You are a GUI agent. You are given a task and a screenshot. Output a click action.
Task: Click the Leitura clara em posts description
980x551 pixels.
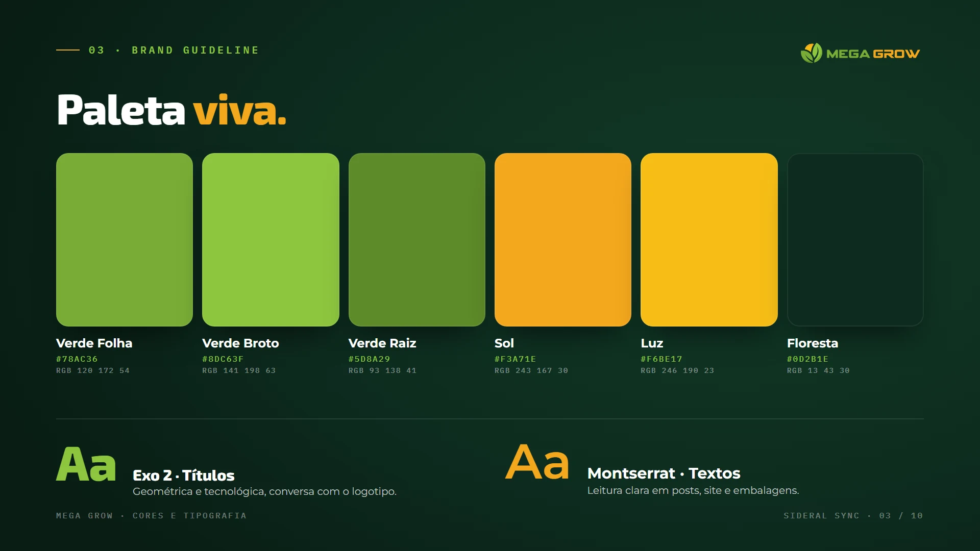pos(693,490)
